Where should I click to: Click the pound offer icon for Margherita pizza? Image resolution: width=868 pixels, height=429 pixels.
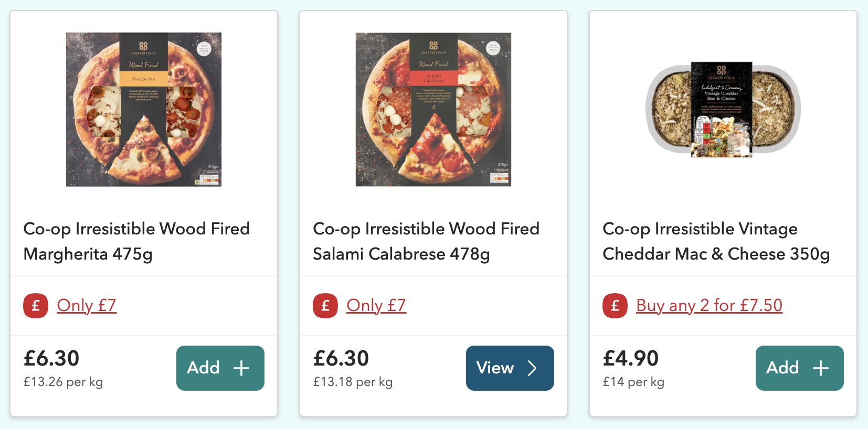coord(36,306)
